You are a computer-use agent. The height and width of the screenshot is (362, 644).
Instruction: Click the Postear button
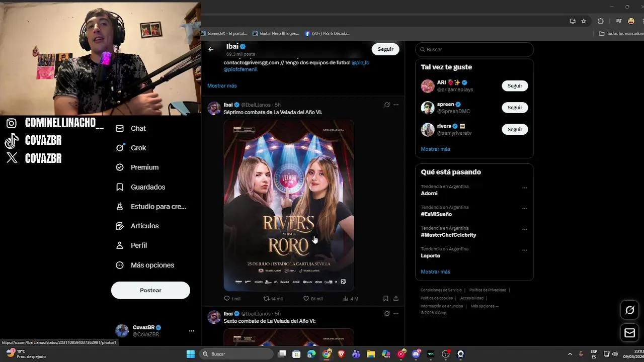150,290
